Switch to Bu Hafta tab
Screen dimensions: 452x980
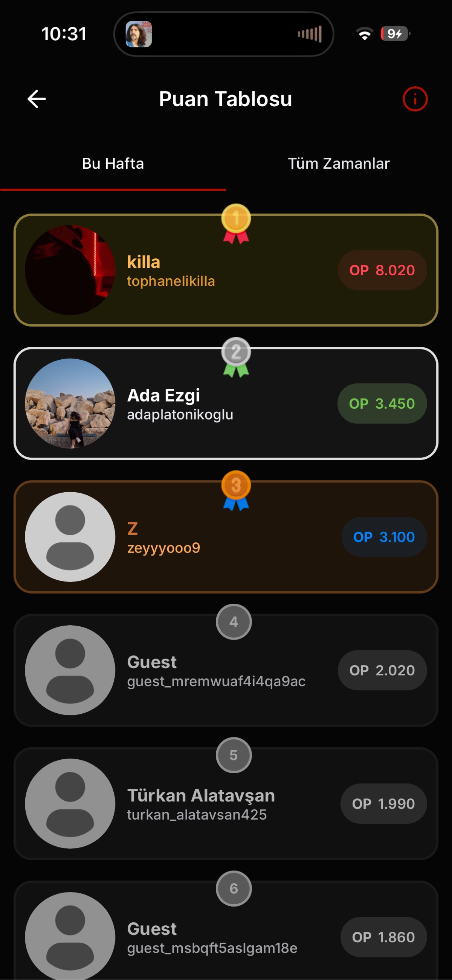pyautogui.click(x=113, y=163)
